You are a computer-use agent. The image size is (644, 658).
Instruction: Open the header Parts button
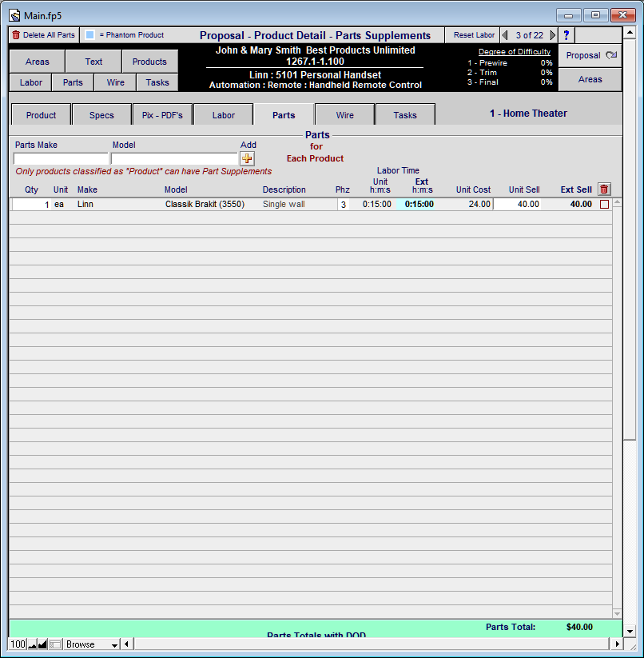(73, 82)
